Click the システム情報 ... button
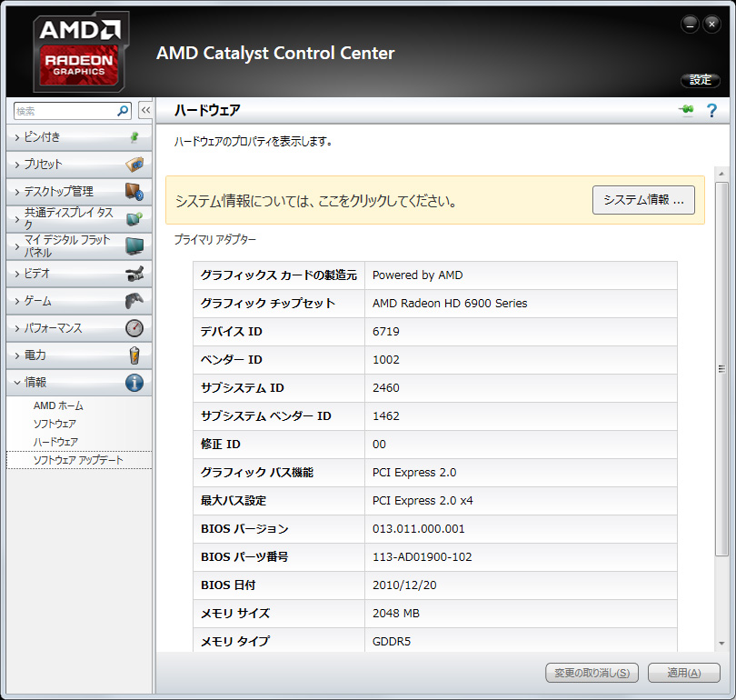The image size is (736, 700). pyautogui.click(x=643, y=200)
